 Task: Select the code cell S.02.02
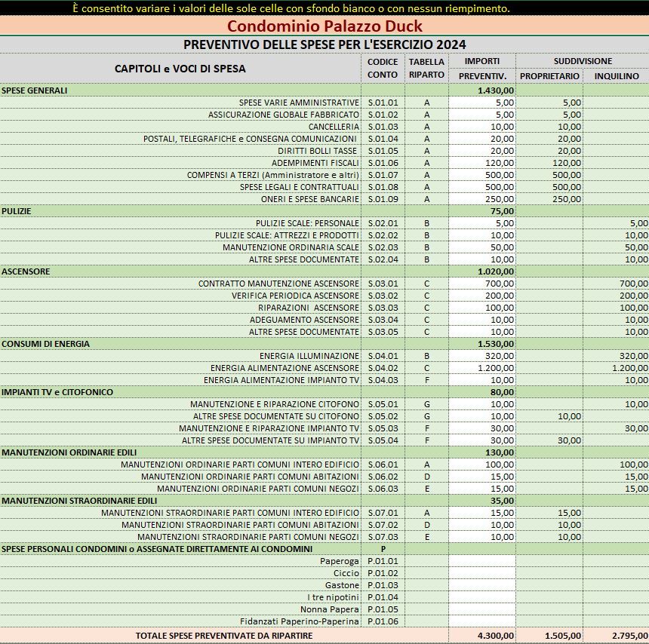coord(383,235)
